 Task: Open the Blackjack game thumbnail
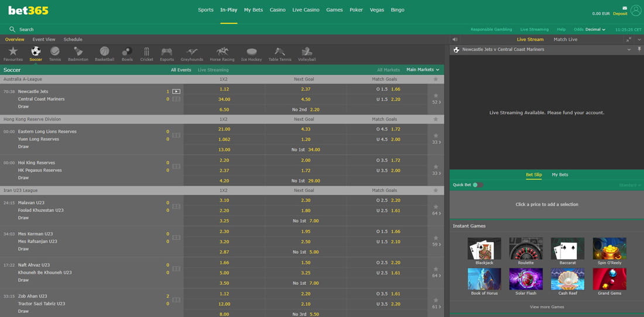[484, 249]
